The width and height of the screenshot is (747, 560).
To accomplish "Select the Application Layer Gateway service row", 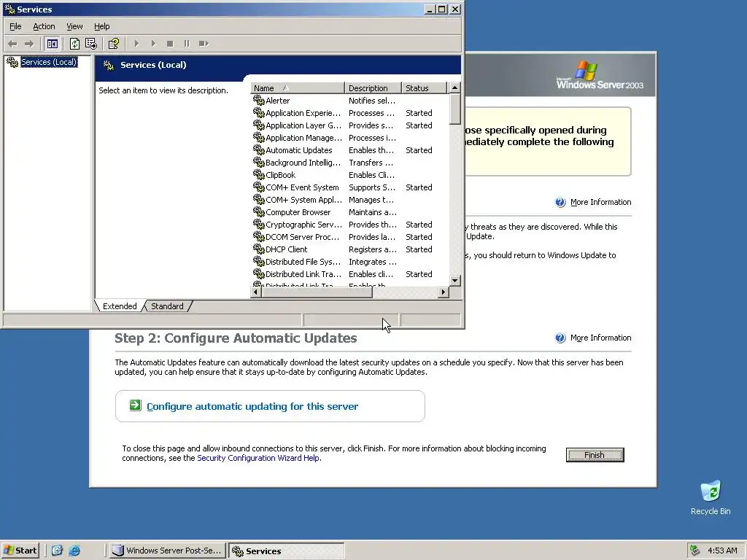I will (349, 125).
